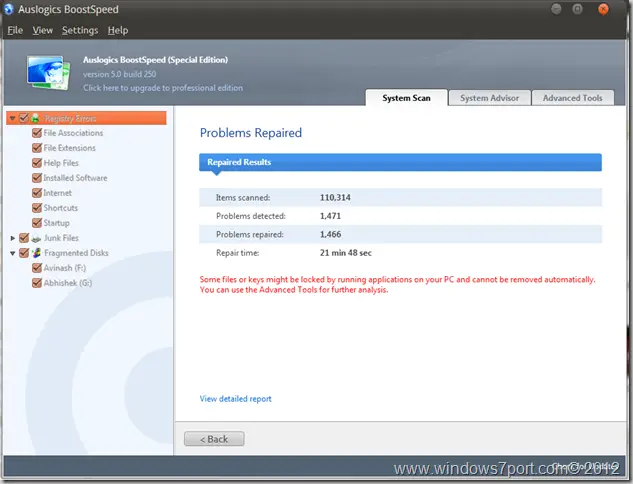Click the Registry Errors category icon

tap(36, 118)
